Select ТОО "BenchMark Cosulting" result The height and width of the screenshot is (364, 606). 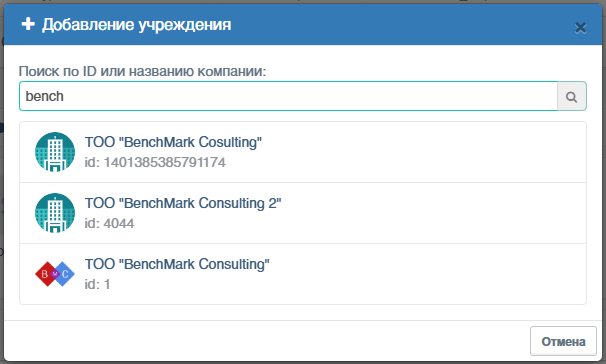pyautogui.click(x=303, y=152)
